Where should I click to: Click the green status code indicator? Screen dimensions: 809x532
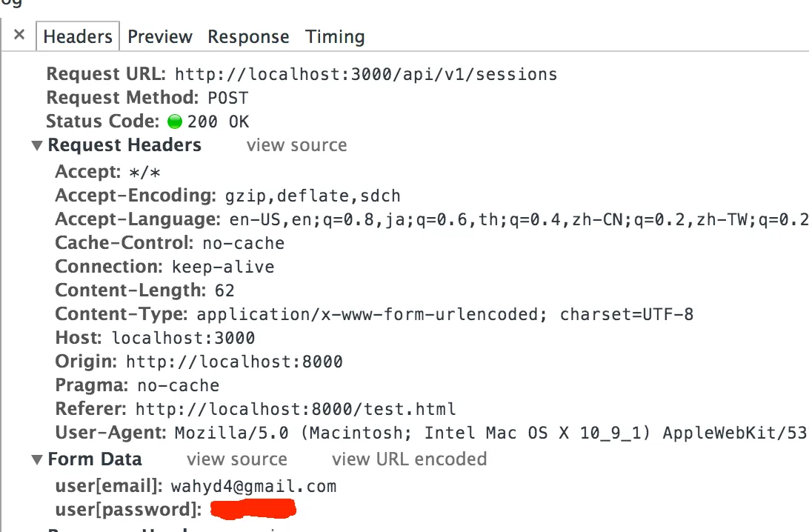[175, 122]
